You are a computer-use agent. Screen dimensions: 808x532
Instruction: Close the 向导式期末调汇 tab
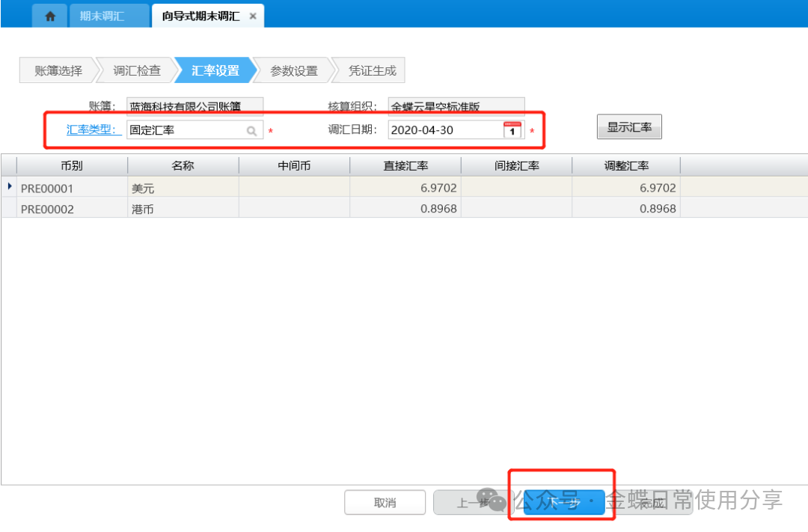(x=253, y=16)
